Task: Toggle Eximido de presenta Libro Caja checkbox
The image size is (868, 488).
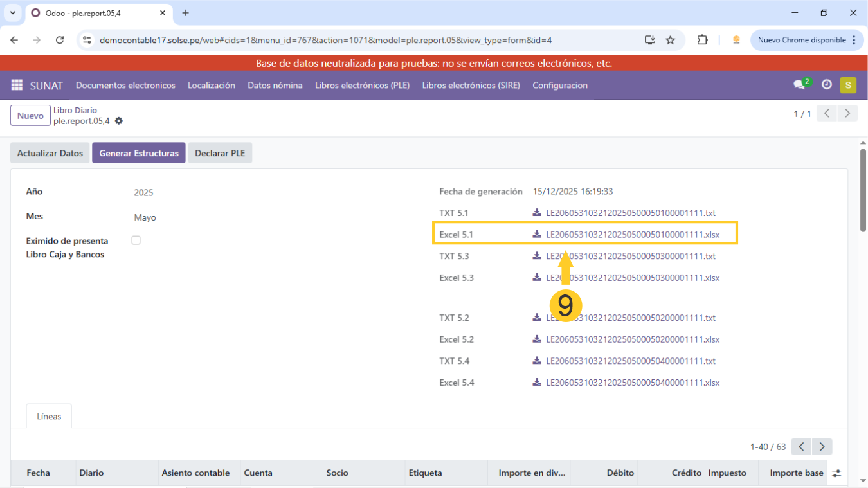Action: 136,240
